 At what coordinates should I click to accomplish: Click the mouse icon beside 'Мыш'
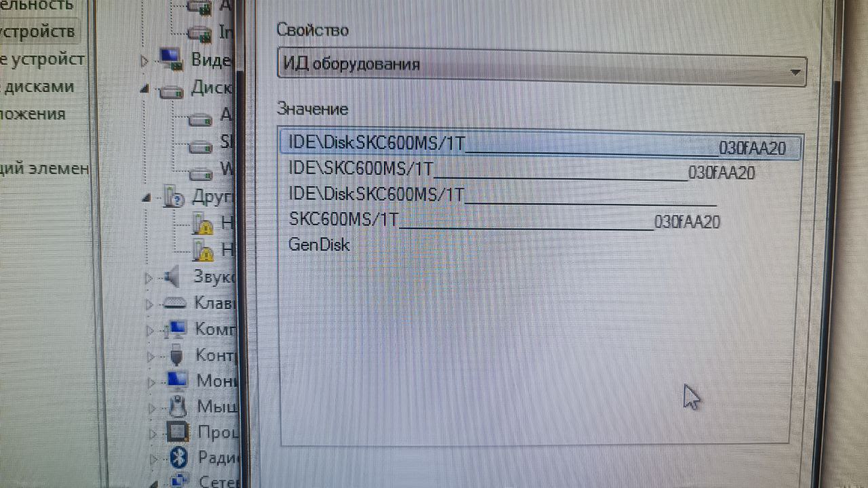pos(177,407)
